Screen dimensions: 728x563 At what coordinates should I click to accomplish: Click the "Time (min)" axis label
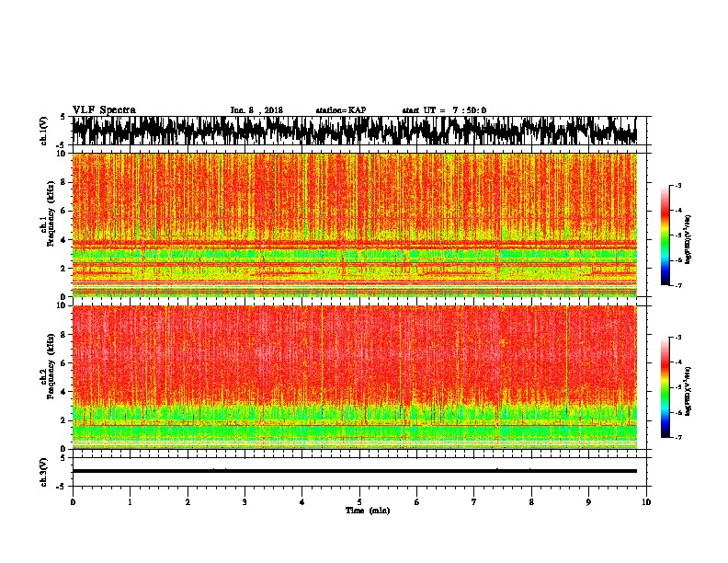point(368,511)
